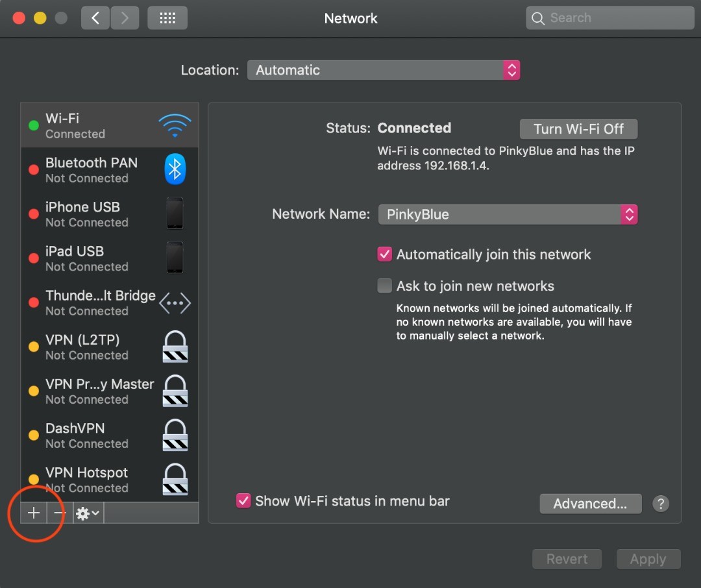This screenshot has height=588, width=701.
Task: Open Advanced Wi-Fi settings
Action: point(590,503)
